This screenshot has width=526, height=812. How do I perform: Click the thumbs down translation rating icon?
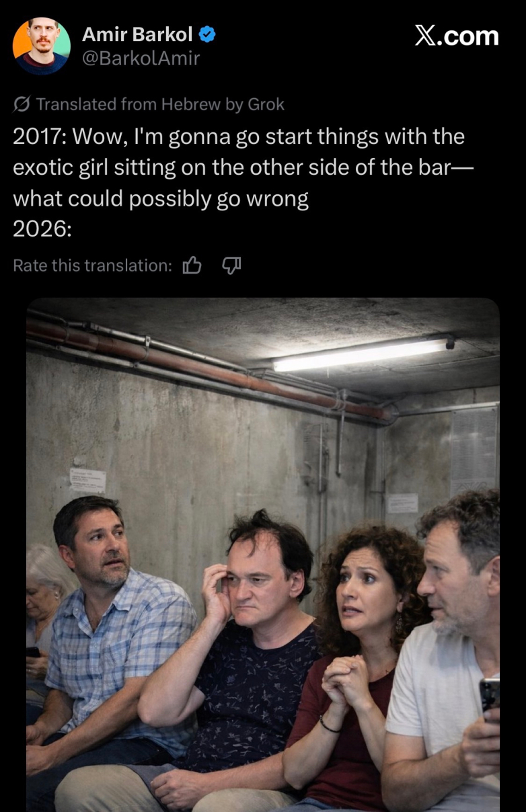[231, 266]
